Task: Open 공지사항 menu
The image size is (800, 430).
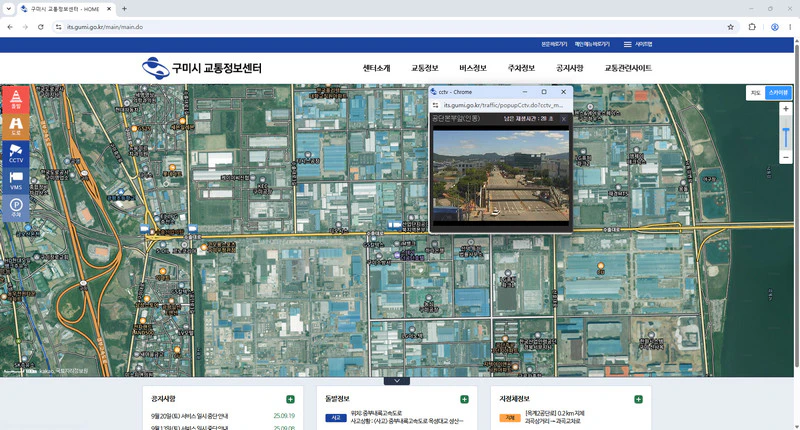Action: click(x=569, y=68)
